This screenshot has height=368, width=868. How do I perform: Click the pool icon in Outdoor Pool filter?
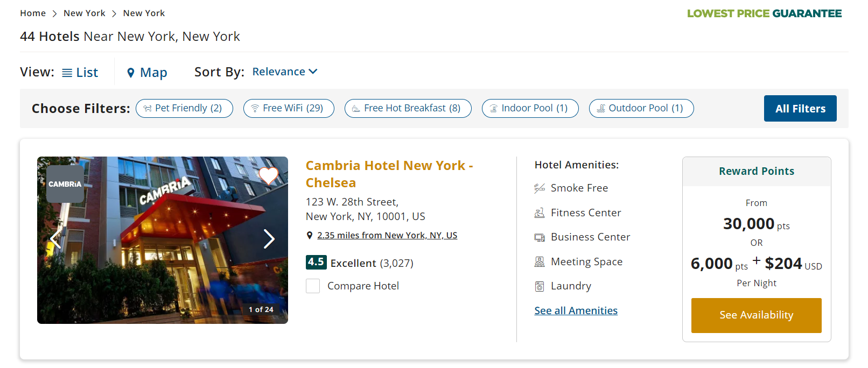coord(601,108)
